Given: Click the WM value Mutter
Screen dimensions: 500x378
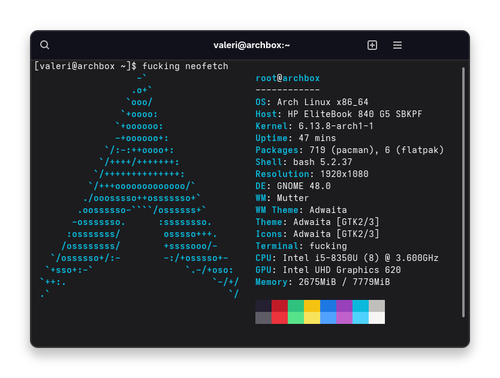Looking at the screenshot, I should (x=293, y=198).
